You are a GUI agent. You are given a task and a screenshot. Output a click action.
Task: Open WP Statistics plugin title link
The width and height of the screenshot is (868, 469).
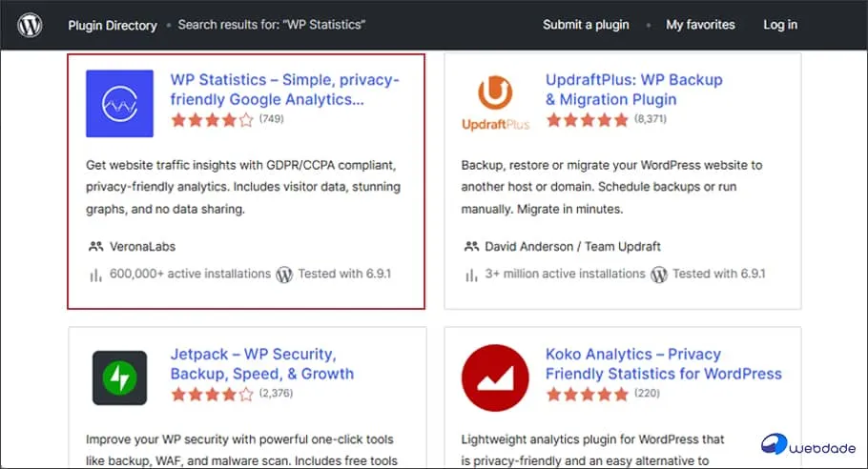284,90
